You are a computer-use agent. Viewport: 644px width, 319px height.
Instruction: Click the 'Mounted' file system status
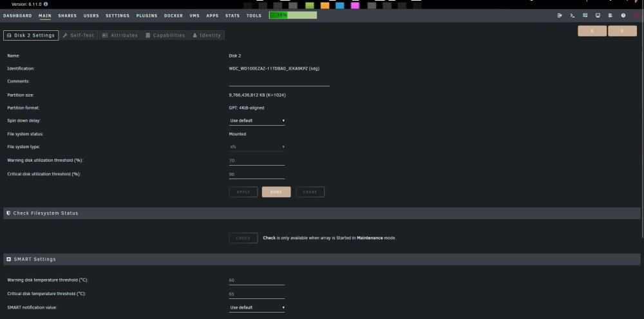(x=238, y=134)
